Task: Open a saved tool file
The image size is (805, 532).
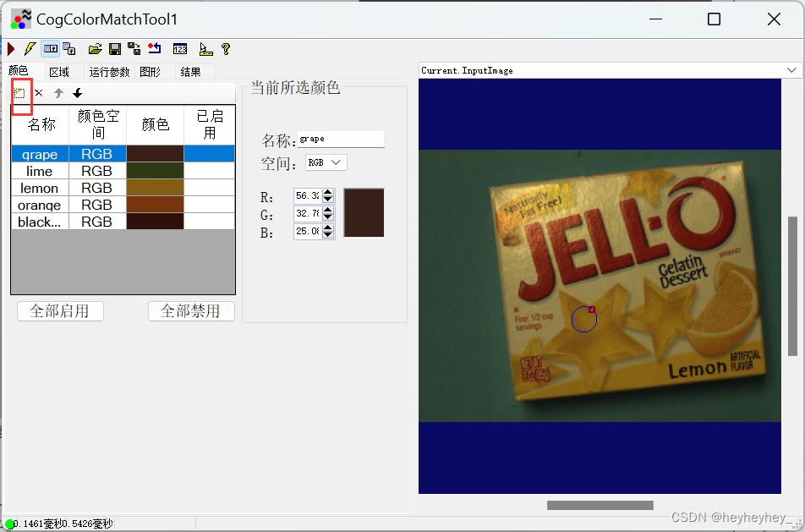Action: (x=95, y=49)
